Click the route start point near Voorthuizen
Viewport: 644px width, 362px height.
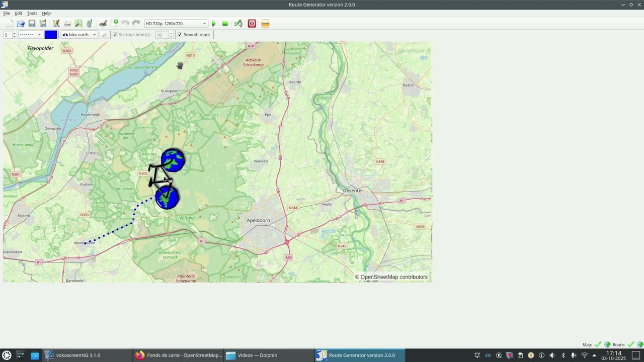tap(86, 243)
